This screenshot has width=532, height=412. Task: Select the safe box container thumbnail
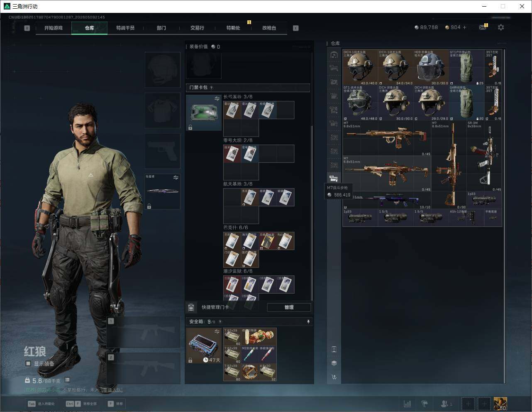203,346
